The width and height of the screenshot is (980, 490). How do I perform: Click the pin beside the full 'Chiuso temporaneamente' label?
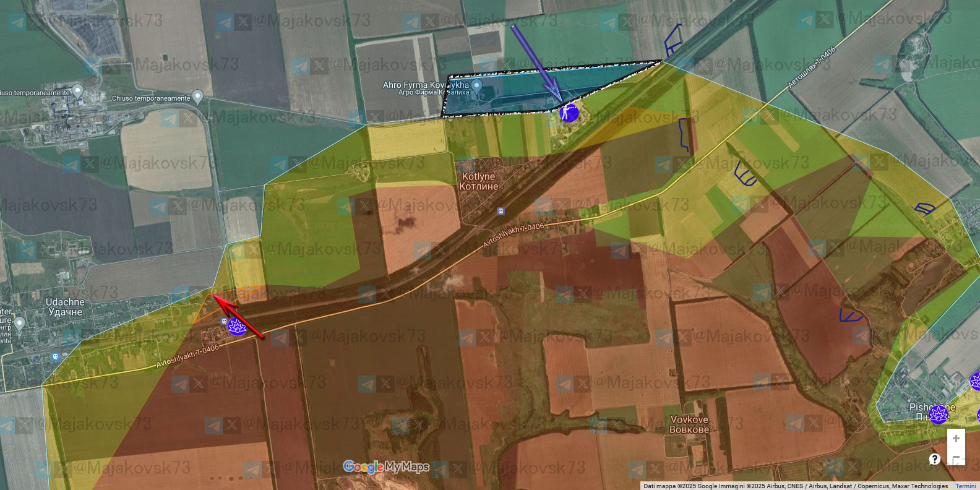pos(197,97)
